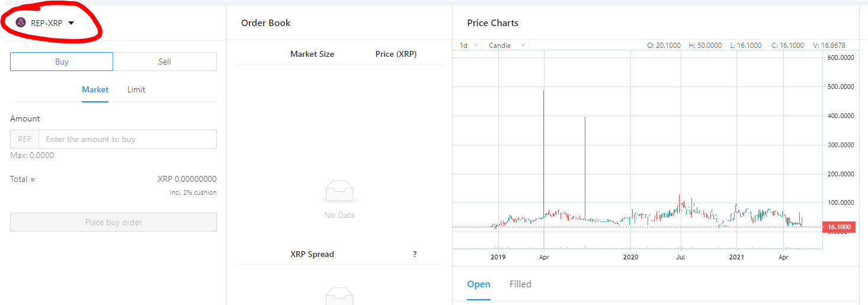Click the Market Size column header

312,54
